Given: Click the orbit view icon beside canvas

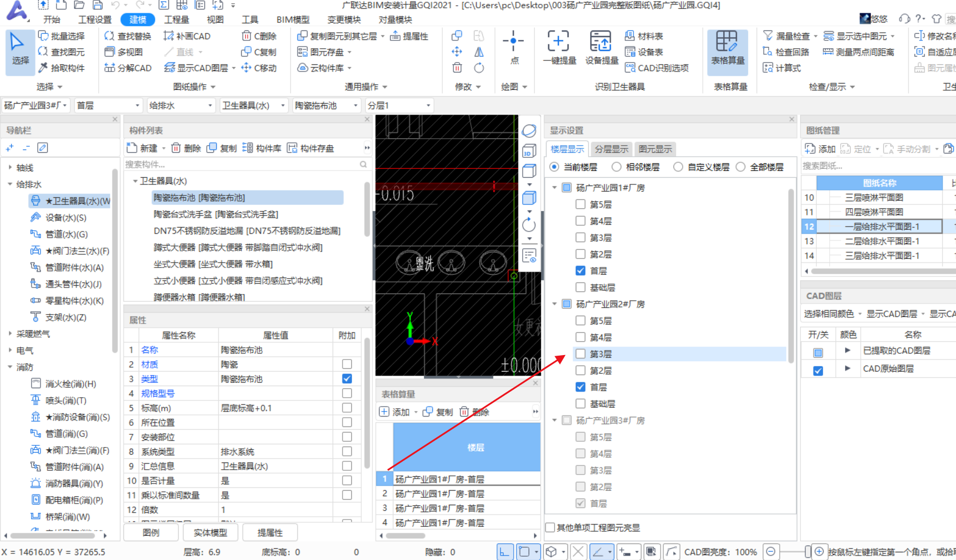Looking at the screenshot, I should click(x=529, y=131).
